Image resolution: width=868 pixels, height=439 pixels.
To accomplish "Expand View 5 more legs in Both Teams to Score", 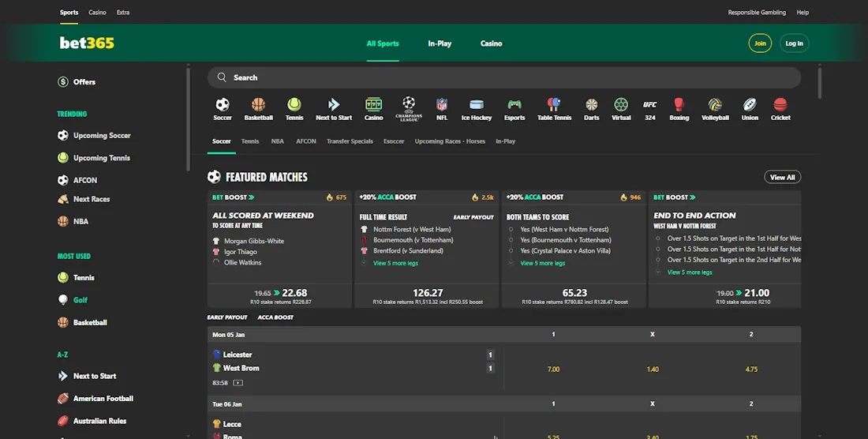I will [x=543, y=263].
